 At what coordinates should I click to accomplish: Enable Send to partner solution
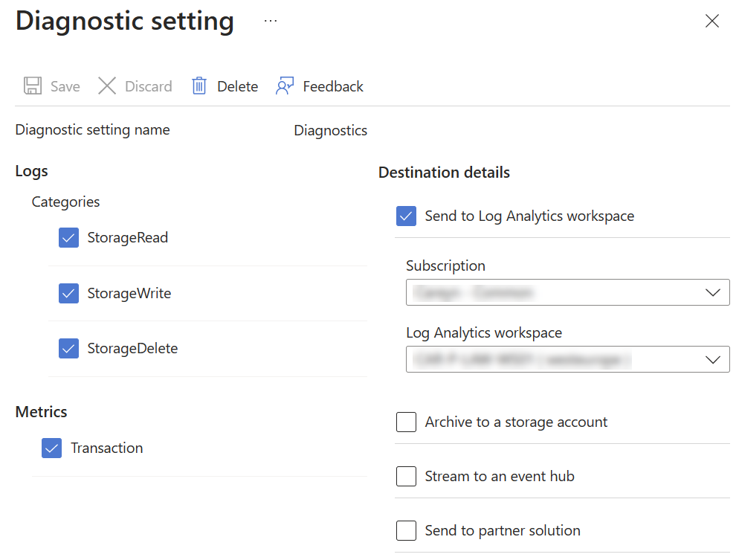406,530
